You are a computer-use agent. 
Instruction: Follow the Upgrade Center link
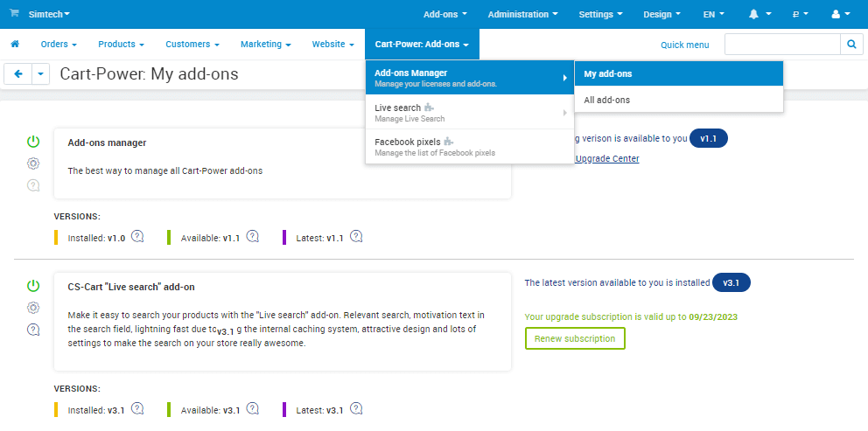tap(607, 159)
